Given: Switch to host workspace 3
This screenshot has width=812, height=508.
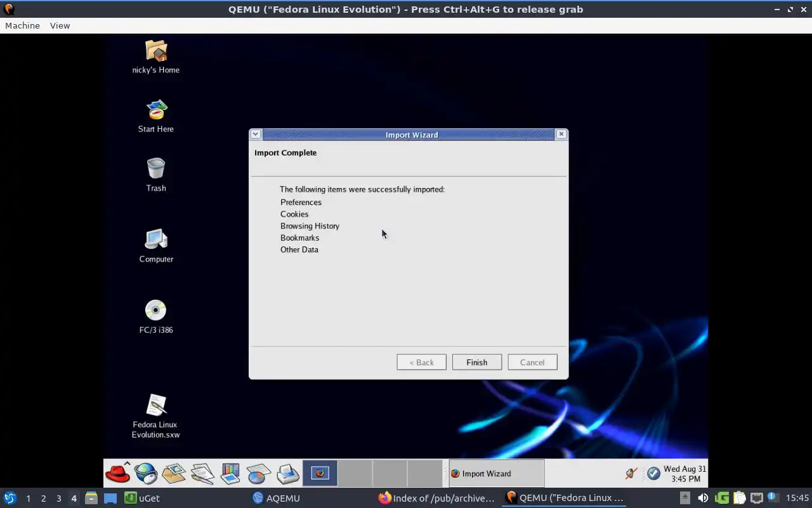Looking at the screenshot, I should [x=58, y=498].
